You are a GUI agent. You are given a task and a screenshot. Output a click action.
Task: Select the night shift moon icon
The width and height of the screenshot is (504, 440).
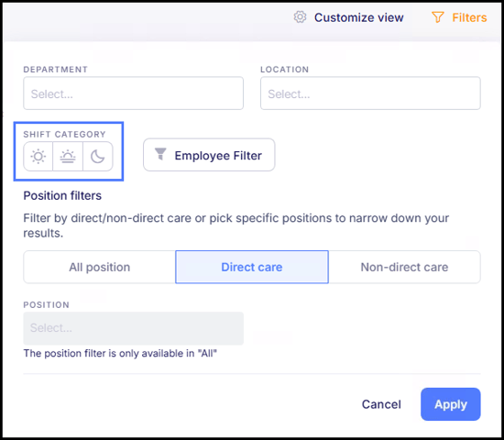[97, 157]
